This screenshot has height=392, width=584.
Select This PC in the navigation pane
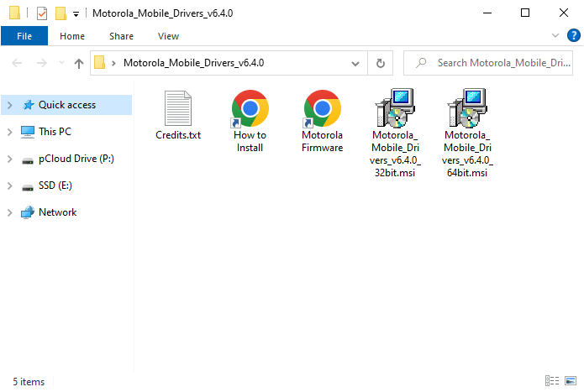(55, 132)
